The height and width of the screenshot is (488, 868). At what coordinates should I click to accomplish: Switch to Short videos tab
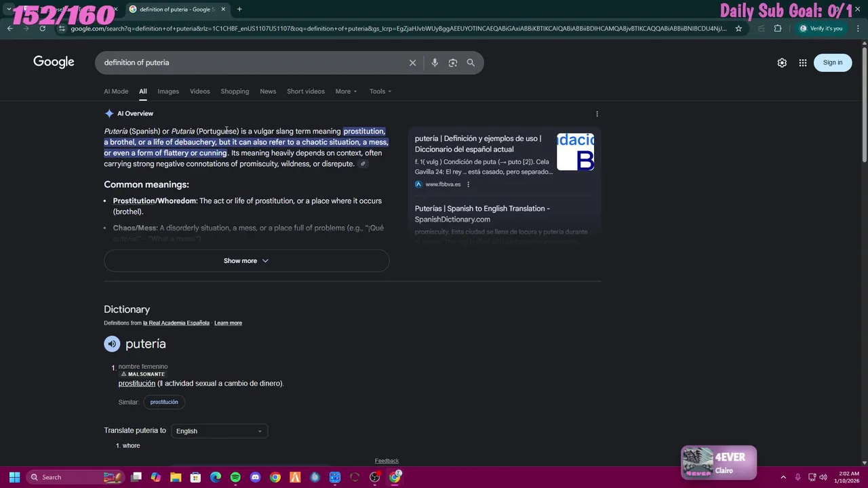(306, 91)
